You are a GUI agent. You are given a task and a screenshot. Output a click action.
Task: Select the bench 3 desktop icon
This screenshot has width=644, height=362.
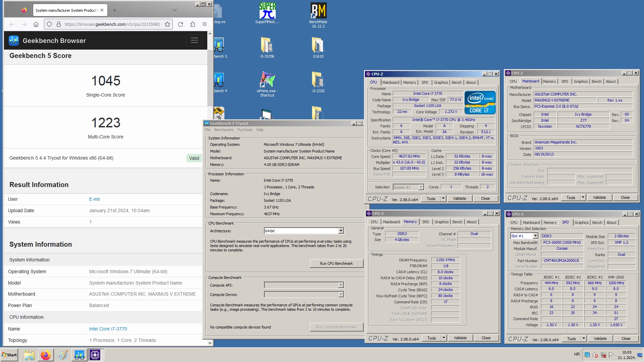[220, 48]
